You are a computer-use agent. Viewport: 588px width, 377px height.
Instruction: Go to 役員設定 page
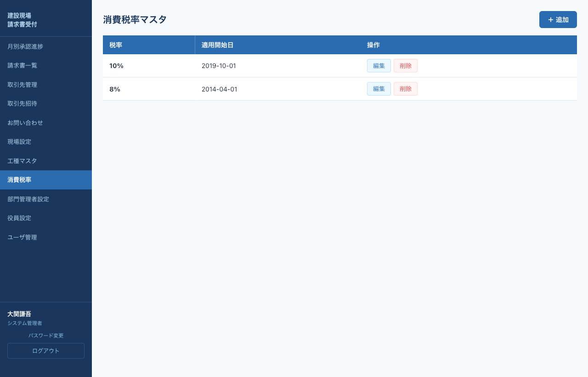(46, 218)
